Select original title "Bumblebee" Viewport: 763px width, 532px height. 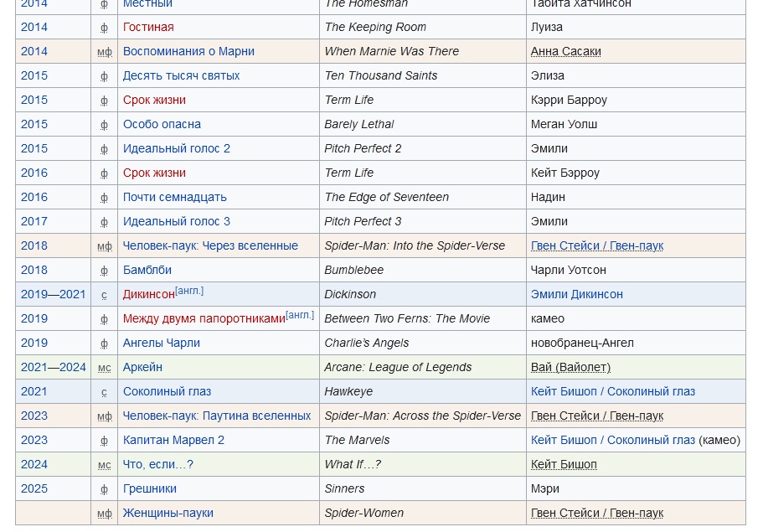(353, 270)
